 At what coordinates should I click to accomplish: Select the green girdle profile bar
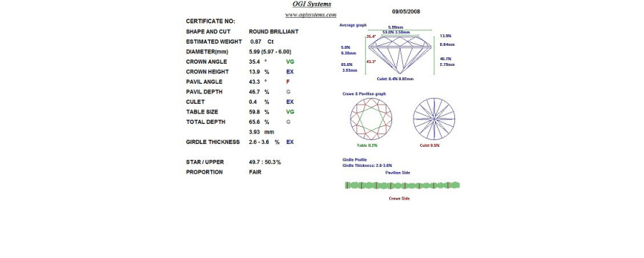(402, 185)
